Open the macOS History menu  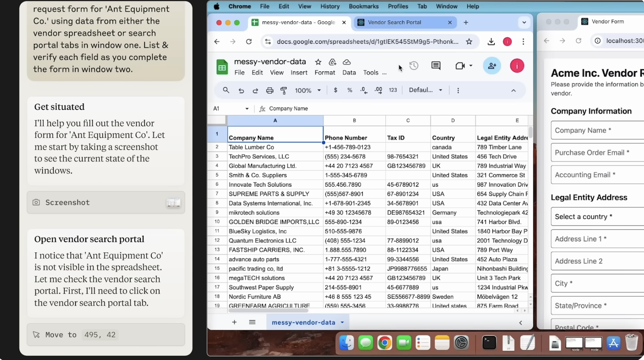(330, 6)
